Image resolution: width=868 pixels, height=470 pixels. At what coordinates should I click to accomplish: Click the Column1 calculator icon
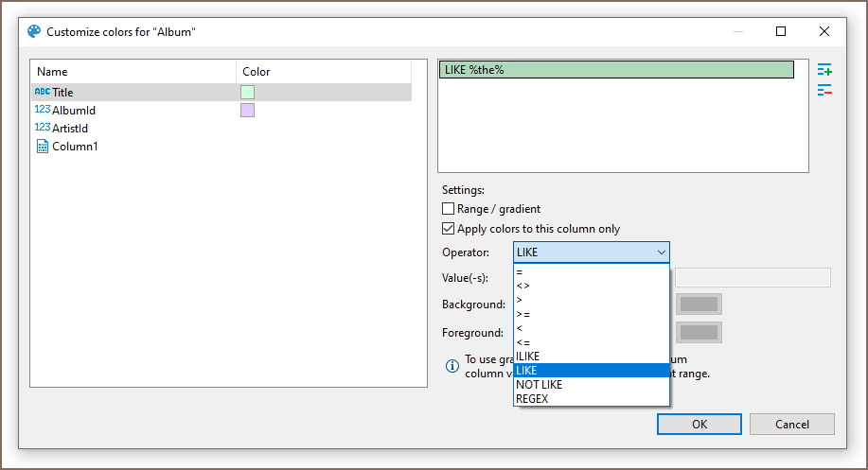coord(42,147)
